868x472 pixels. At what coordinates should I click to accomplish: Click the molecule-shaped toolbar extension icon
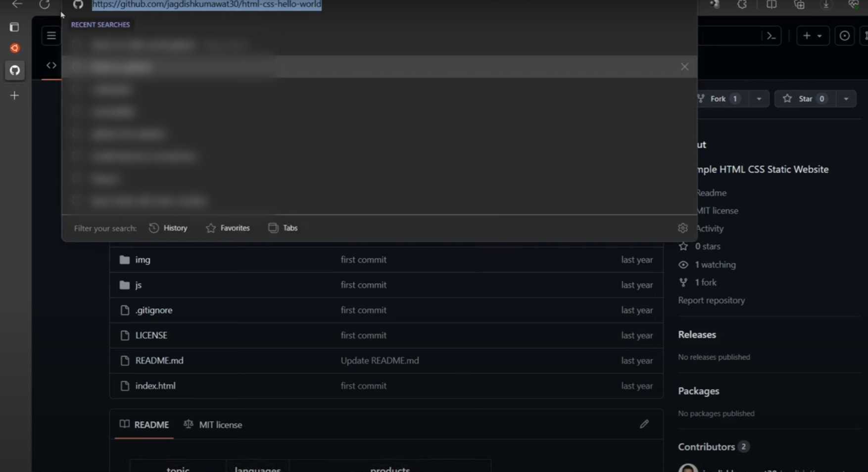tap(714, 4)
